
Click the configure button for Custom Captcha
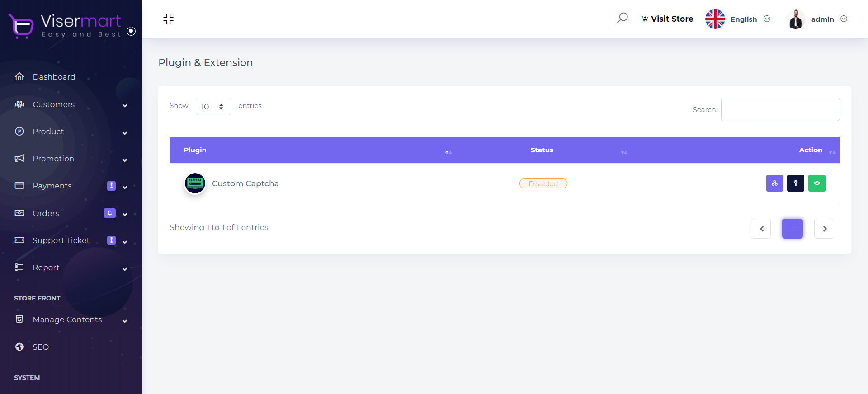click(x=774, y=183)
